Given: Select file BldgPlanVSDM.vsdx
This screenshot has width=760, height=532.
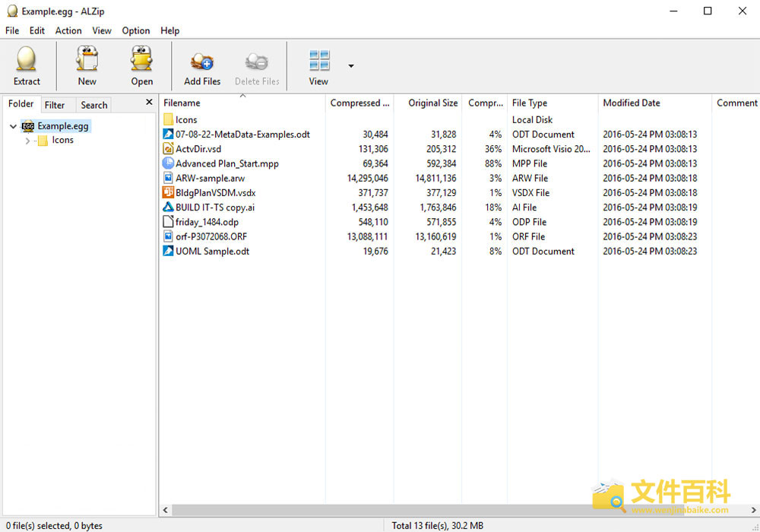Looking at the screenshot, I should click(216, 193).
